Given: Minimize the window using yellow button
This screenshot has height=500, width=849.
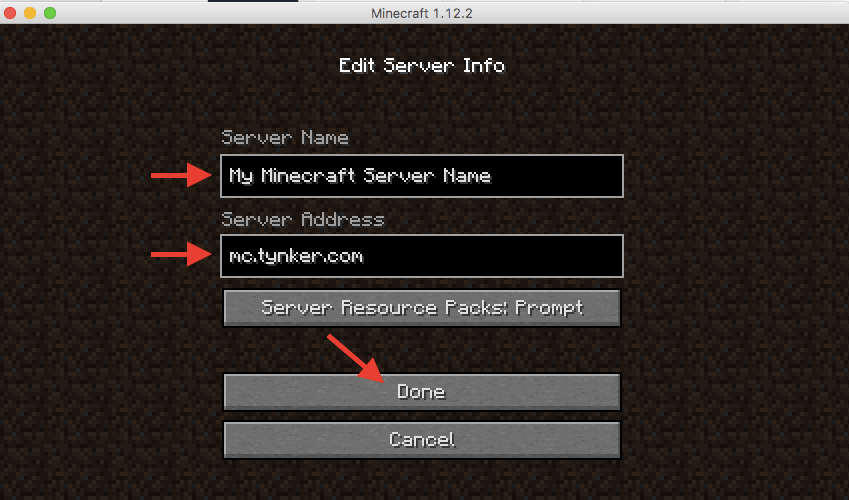Looking at the screenshot, I should tap(30, 13).
